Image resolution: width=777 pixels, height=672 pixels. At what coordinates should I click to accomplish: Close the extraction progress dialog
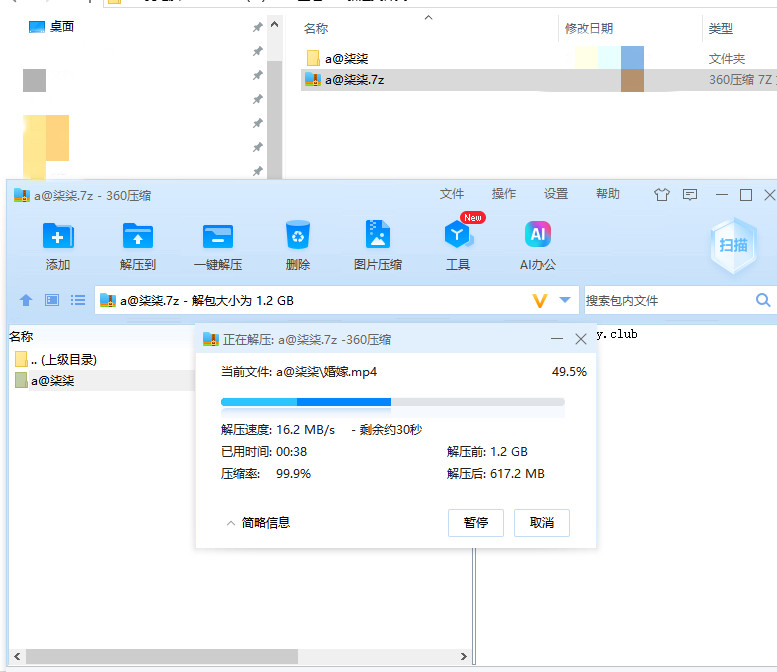pyautogui.click(x=581, y=339)
